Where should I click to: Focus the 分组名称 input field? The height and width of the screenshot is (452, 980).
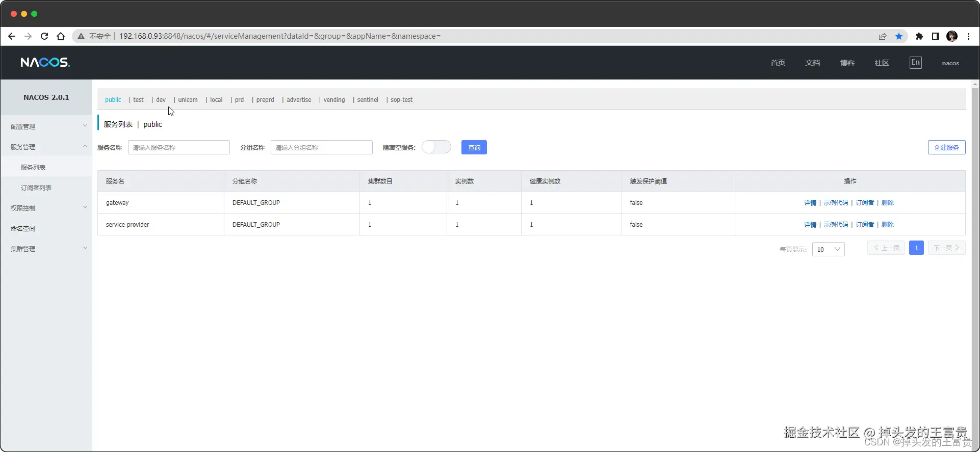pyautogui.click(x=322, y=147)
